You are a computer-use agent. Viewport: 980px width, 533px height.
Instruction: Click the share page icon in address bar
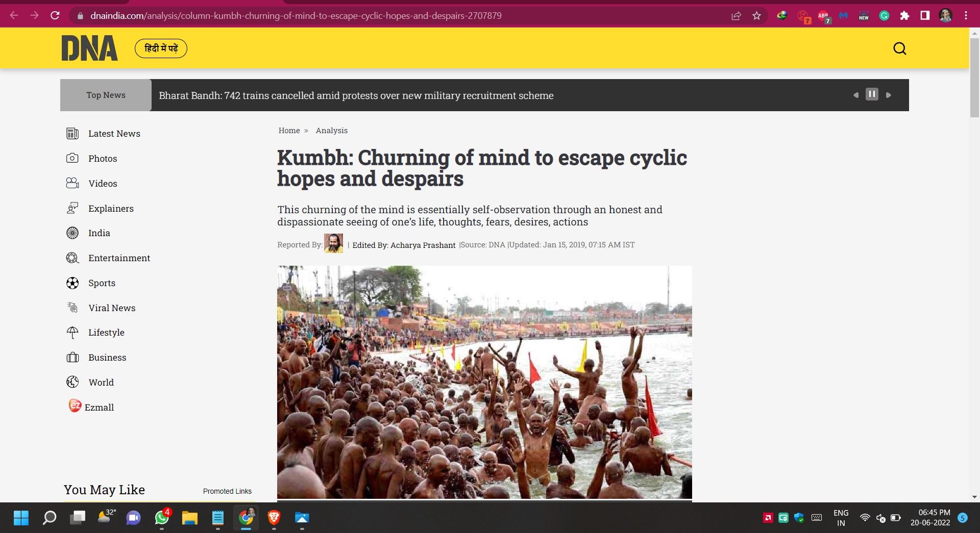tap(736, 16)
